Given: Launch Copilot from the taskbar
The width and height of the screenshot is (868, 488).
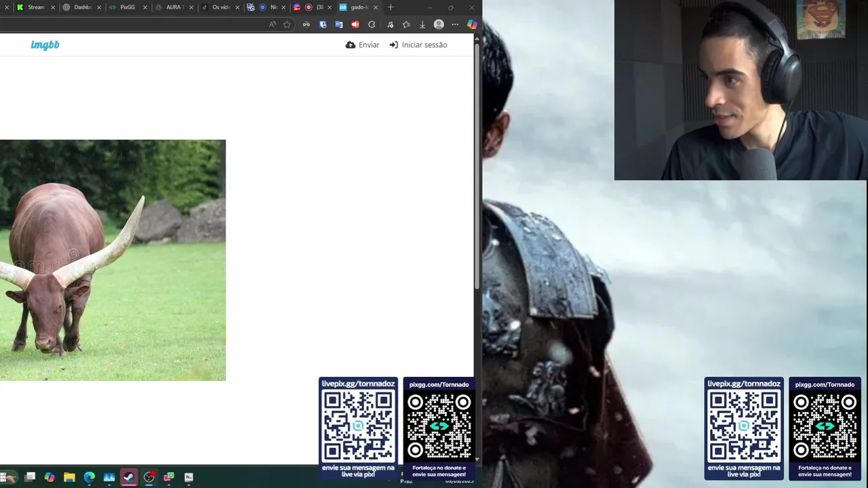Looking at the screenshot, I should 50,477.
